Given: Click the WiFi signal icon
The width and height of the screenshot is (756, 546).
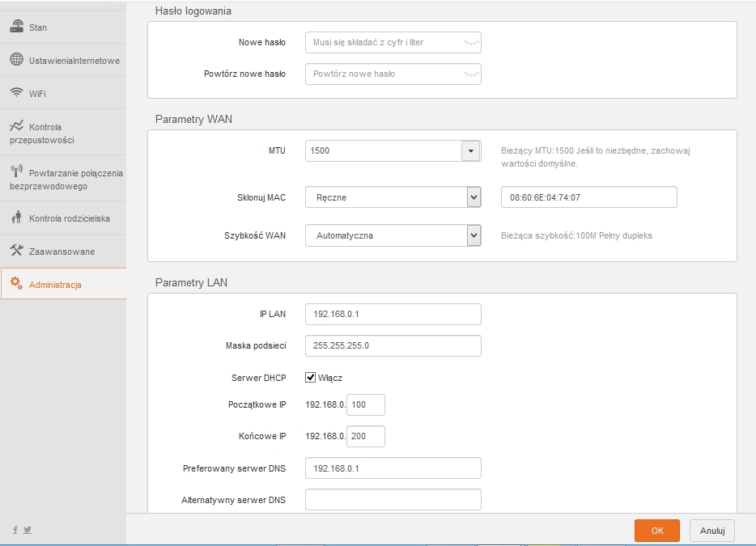Looking at the screenshot, I should (16, 92).
